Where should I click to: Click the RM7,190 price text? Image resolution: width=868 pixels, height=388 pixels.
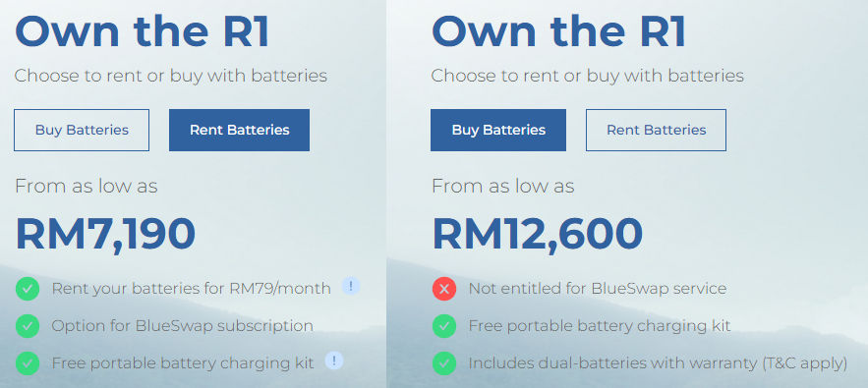point(105,235)
